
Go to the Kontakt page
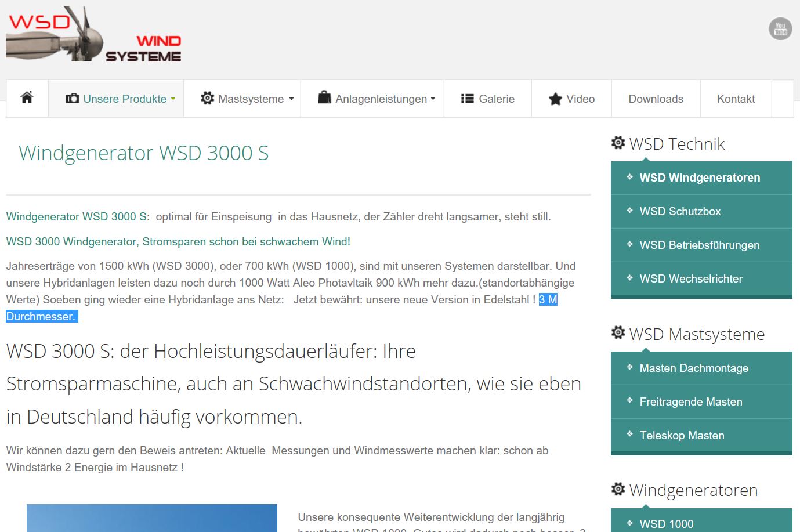[x=736, y=99]
